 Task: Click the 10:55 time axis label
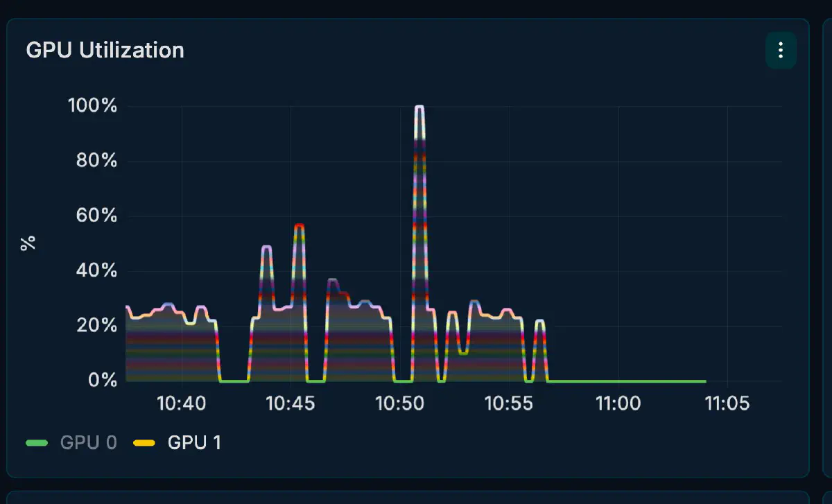click(x=509, y=403)
